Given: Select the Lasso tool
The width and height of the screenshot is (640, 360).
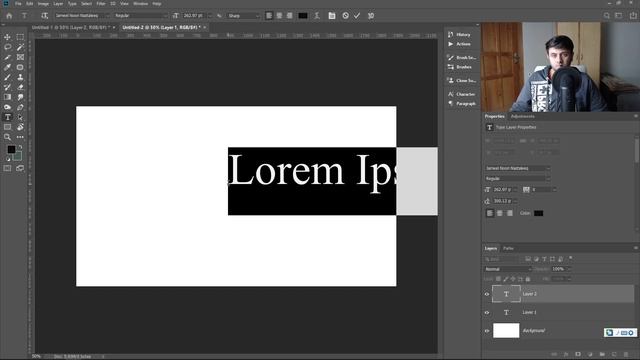Looking at the screenshot, I should [x=7, y=47].
